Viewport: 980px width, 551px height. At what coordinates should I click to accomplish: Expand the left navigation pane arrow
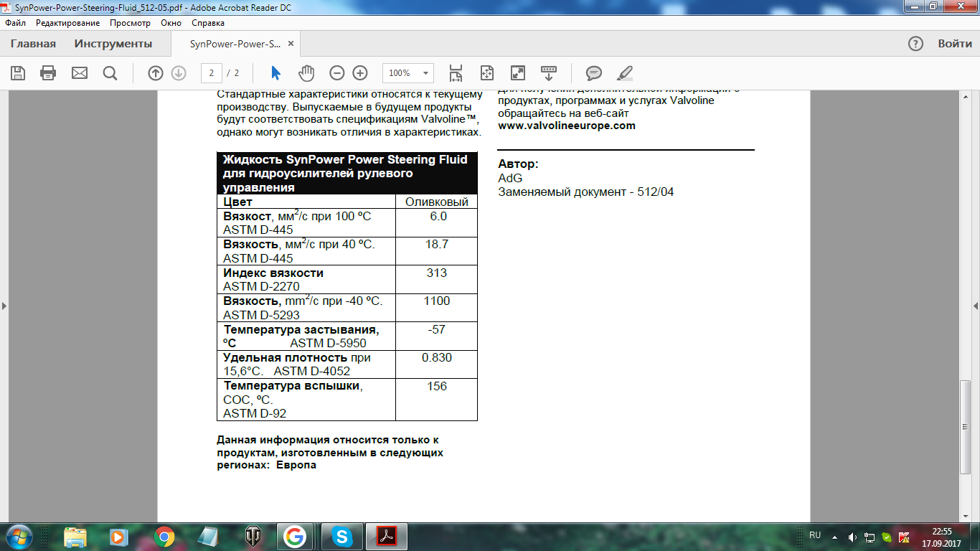(4, 306)
